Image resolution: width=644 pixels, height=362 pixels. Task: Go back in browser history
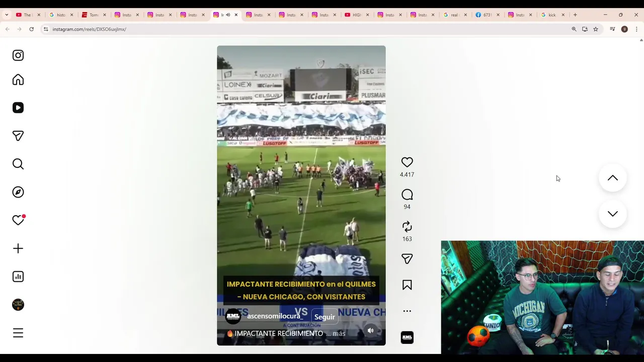pos(8,29)
